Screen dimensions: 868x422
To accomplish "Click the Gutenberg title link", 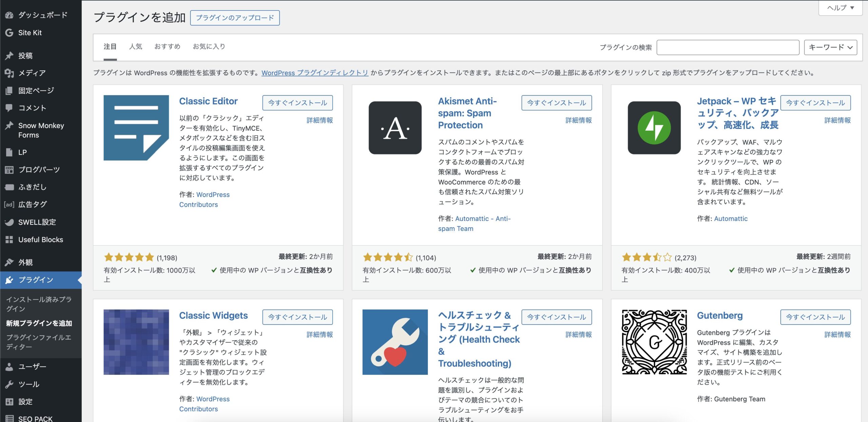I will (719, 315).
